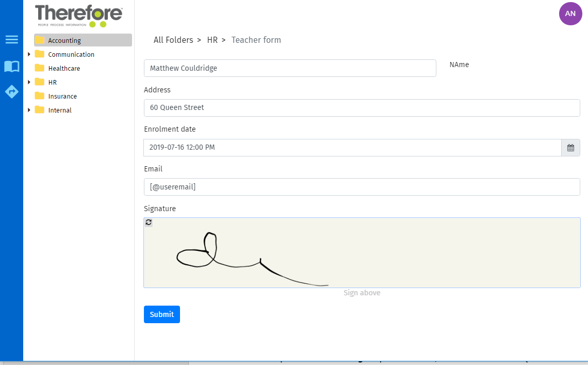Select the Insurance folder
Viewport: 588px width, 365px height.
62,96
